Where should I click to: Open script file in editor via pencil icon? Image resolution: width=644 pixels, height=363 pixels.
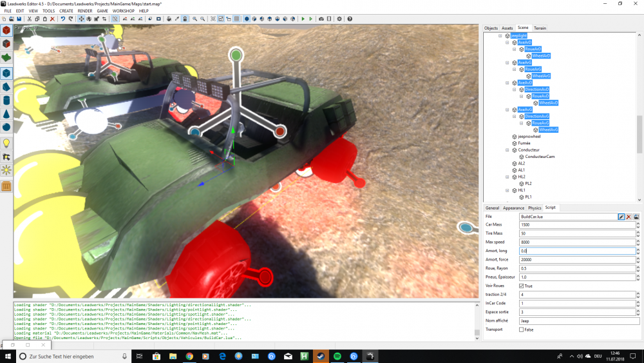pyautogui.click(x=621, y=217)
